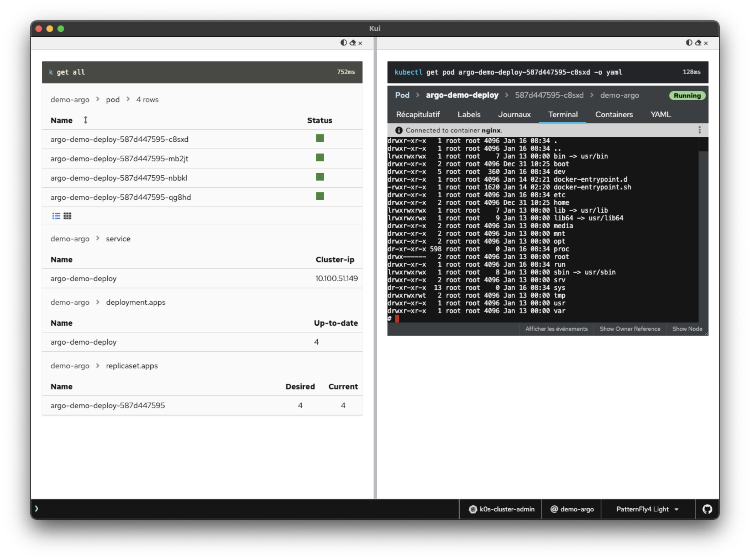750x560 pixels.
Task: Switch pod table to list view
Action: point(56,216)
